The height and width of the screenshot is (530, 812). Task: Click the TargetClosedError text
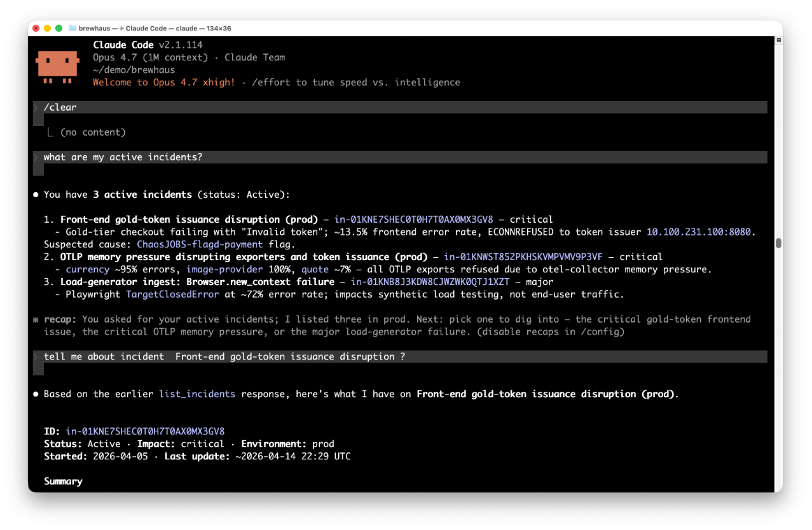coord(172,295)
